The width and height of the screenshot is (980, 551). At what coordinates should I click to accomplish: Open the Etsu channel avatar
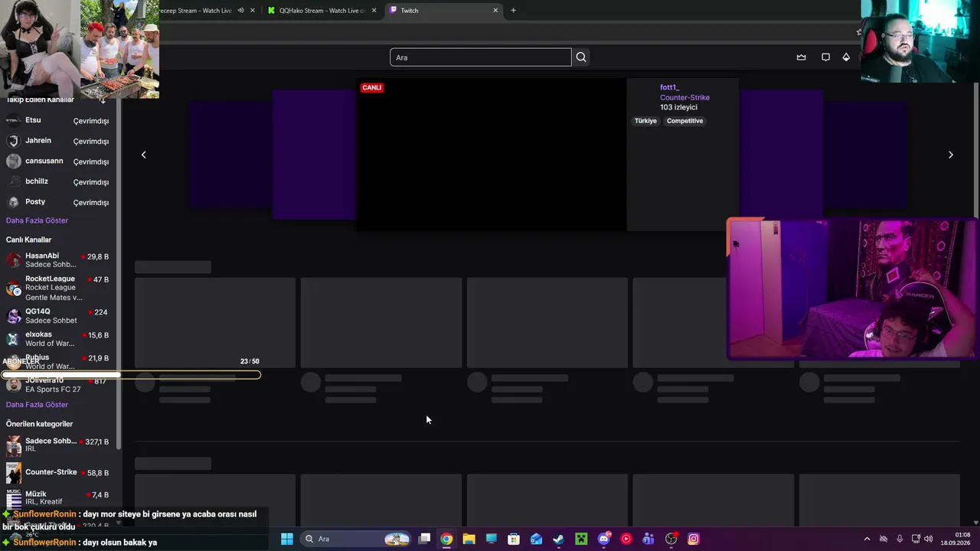(13, 121)
